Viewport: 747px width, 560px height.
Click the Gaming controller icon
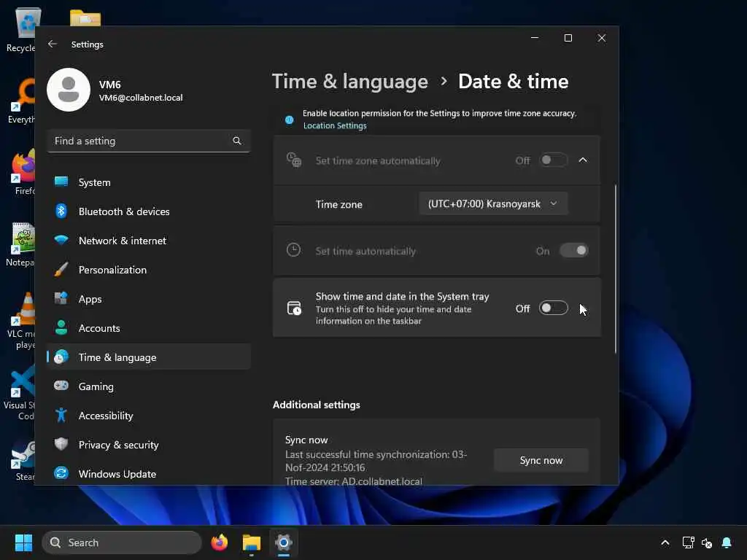pos(61,386)
